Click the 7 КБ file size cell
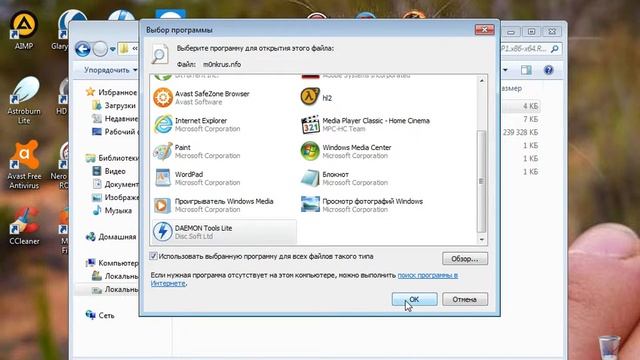 [x=530, y=119]
